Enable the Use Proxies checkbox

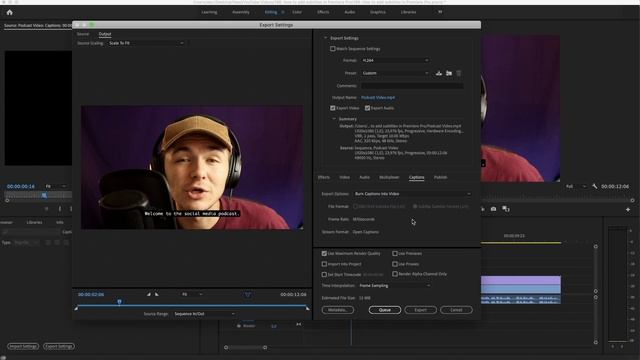click(395, 264)
